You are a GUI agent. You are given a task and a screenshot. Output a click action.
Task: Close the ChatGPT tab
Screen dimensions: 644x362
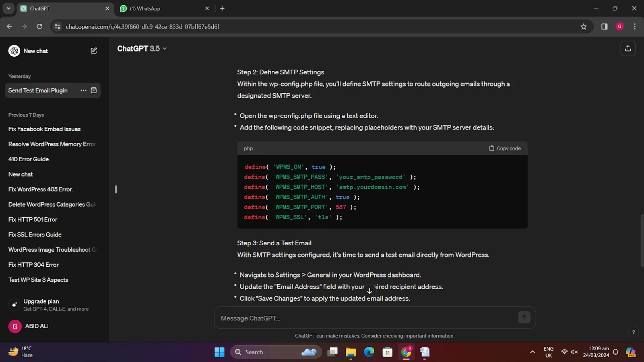[107, 8]
